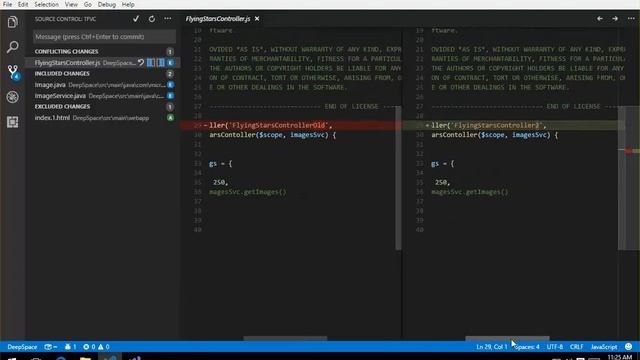This screenshot has width=640, height=360.
Task: Click the status badge on FlyingStarsController.js row
Action: 171,63
